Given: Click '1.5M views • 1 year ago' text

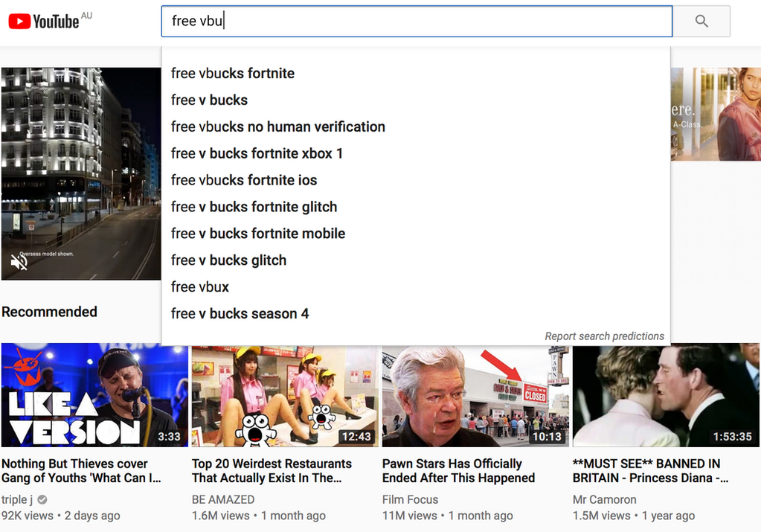Looking at the screenshot, I should 634,516.
